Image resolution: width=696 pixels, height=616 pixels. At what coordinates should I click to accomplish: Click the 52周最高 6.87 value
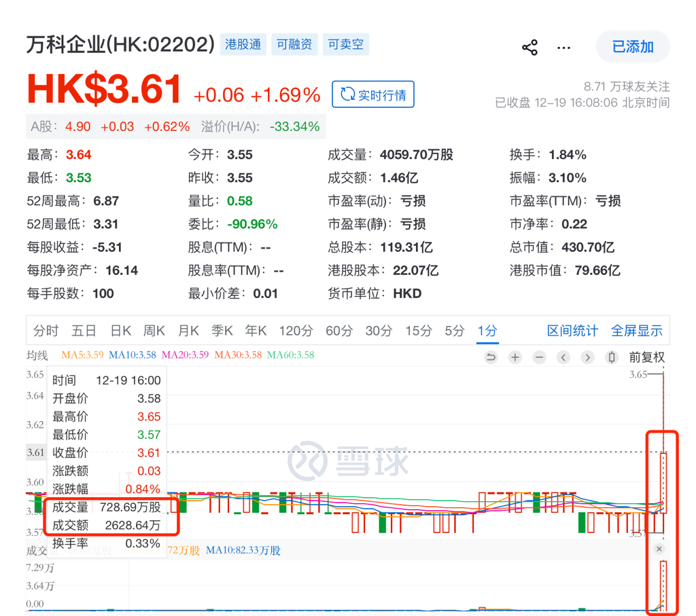click(106, 201)
